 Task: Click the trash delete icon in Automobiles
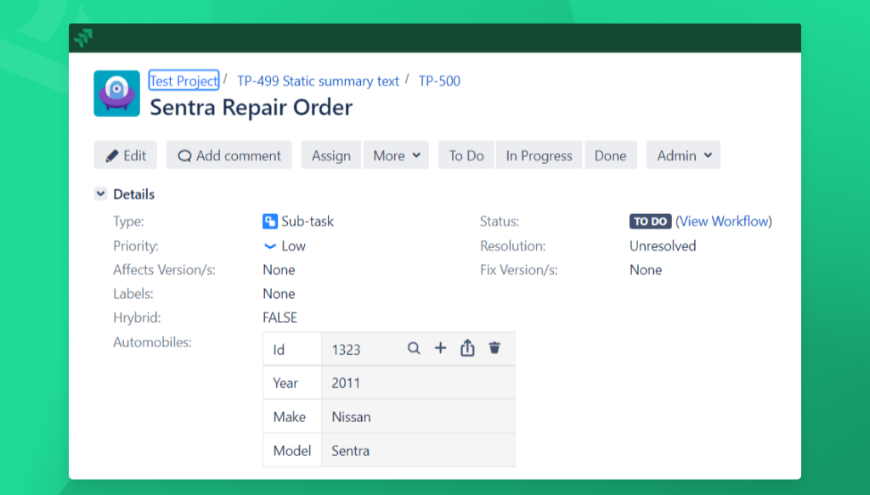pos(494,348)
